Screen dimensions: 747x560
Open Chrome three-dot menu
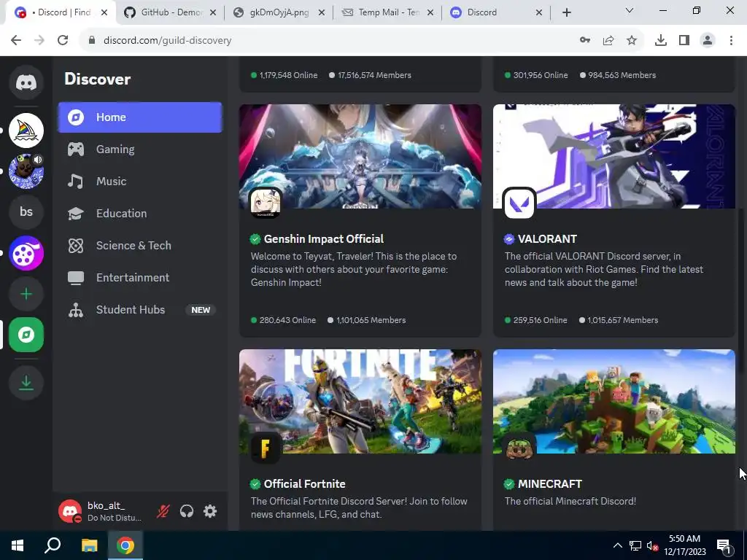tap(731, 41)
